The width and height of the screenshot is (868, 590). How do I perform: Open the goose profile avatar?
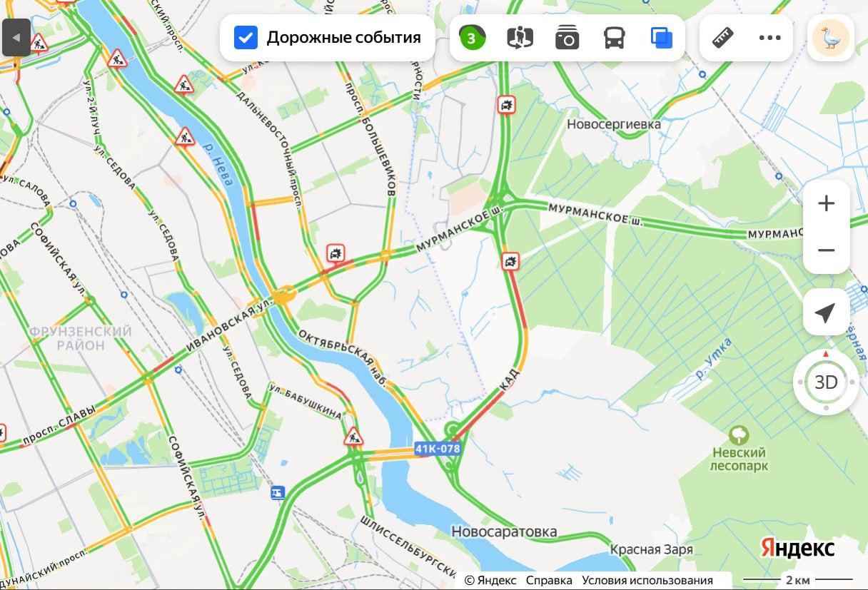pos(831,37)
